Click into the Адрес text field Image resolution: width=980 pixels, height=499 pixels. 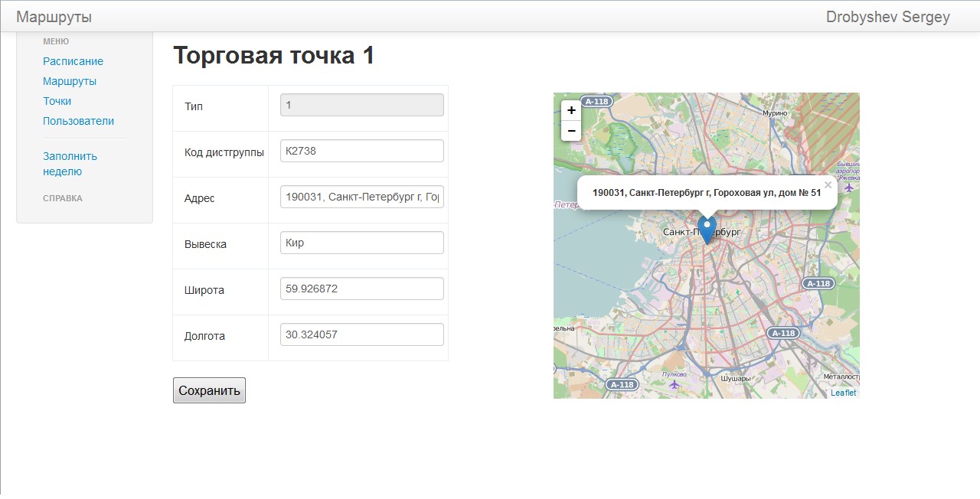click(361, 197)
